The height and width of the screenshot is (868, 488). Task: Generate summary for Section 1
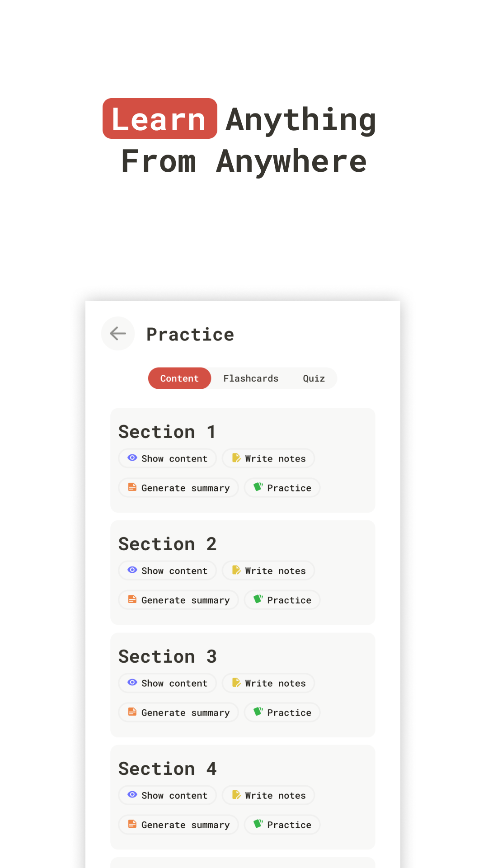point(178,488)
